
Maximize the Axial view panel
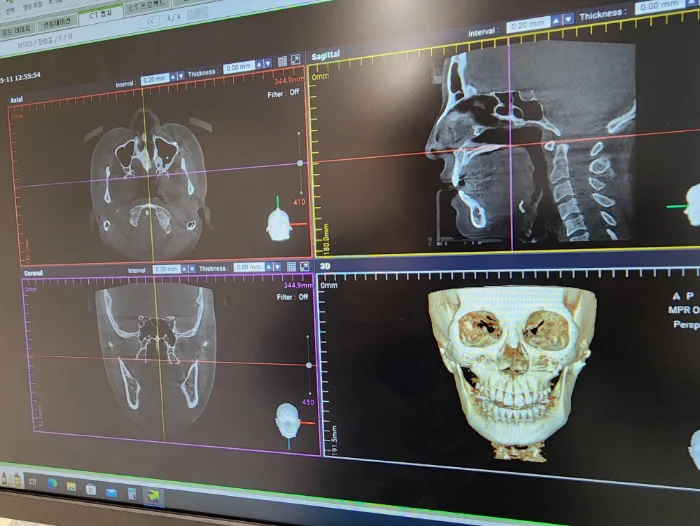click(295, 60)
